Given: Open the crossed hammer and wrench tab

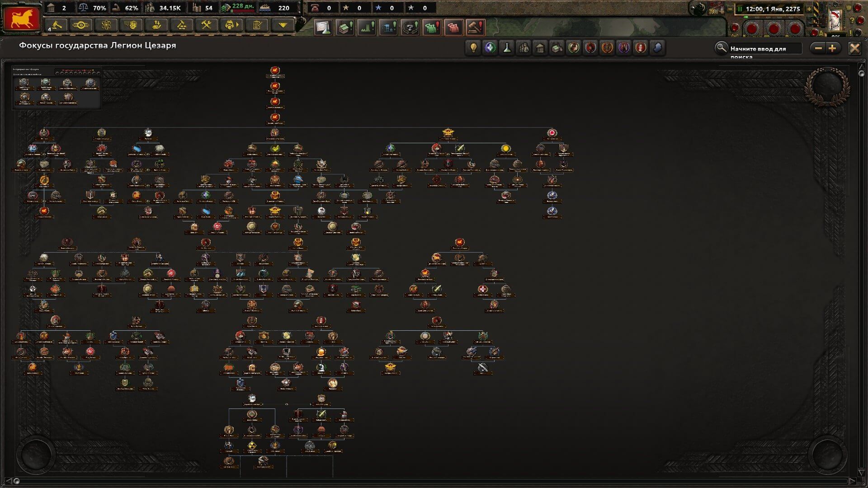Looking at the screenshot, I should [x=206, y=25].
